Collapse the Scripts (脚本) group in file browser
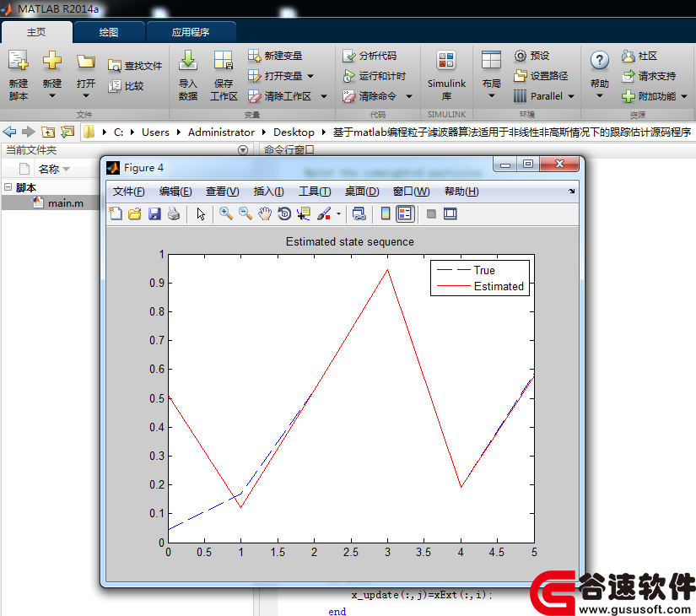The height and width of the screenshot is (616, 696). click(x=8, y=187)
